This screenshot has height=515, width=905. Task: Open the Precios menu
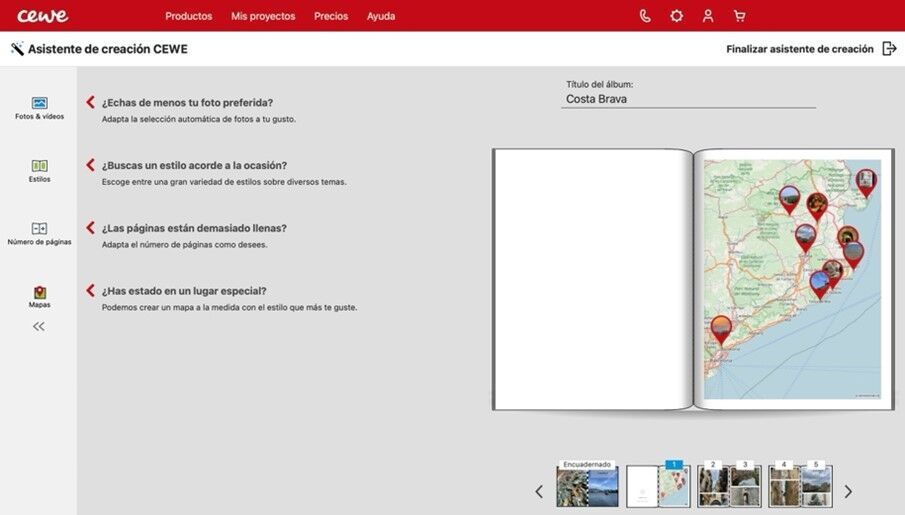(331, 16)
